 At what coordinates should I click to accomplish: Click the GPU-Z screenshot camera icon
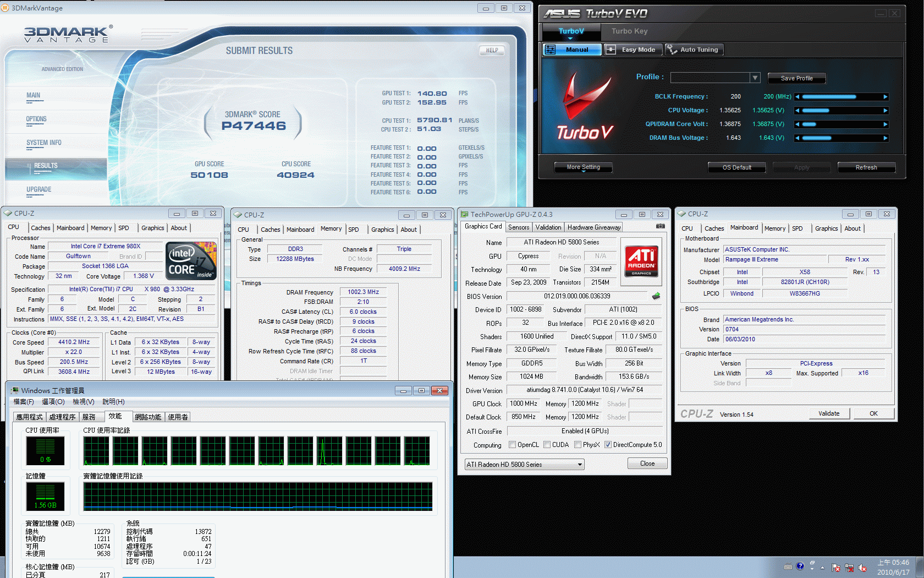661,226
